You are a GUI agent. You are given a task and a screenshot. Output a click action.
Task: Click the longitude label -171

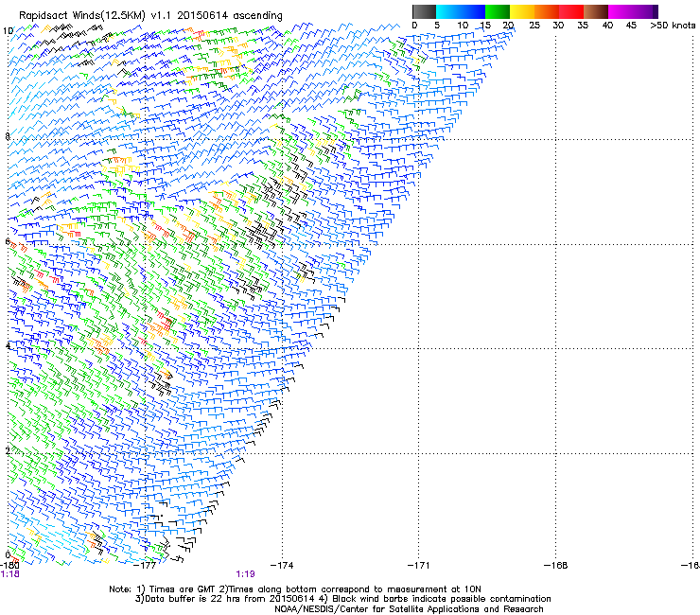click(x=419, y=566)
